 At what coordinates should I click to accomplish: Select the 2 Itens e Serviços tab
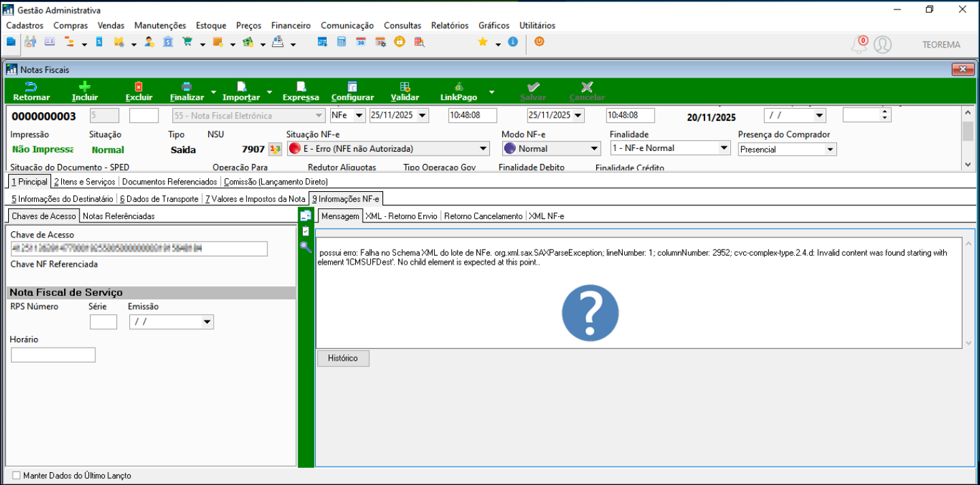(84, 182)
